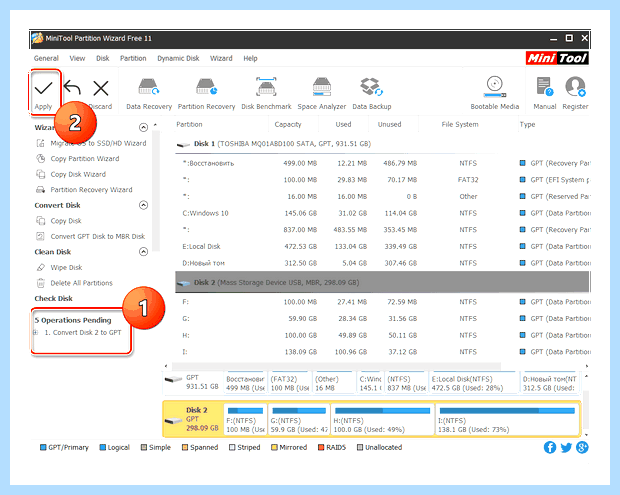The image size is (620, 495).
Task: Open the Facebook share icon
Action: tap(550, 447)
